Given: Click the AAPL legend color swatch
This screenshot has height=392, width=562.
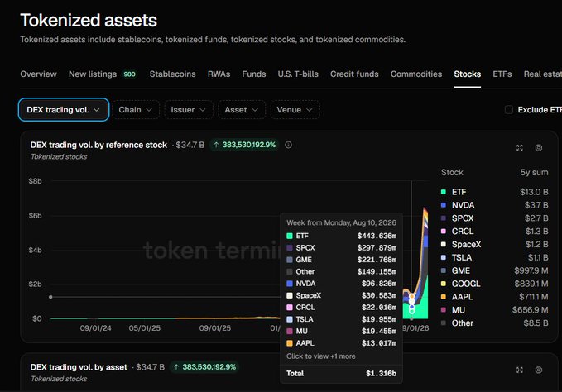Looking at the screenshot, I should coord(444,297).
